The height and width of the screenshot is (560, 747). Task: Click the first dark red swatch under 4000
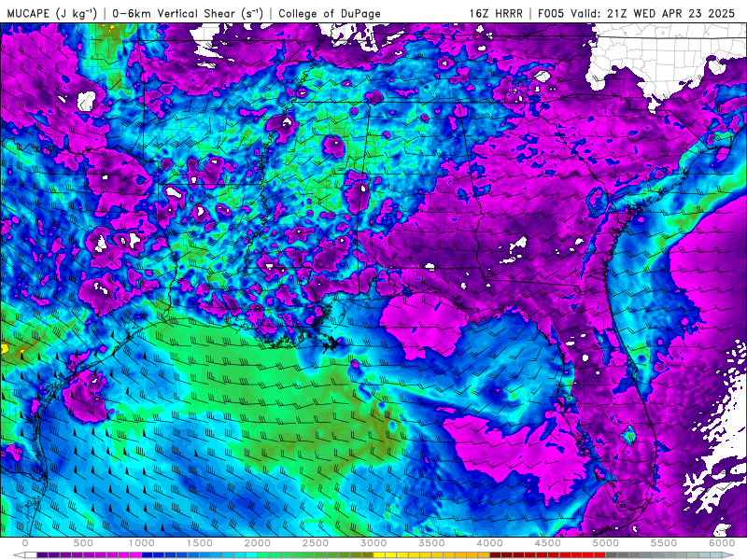pyautogui.click(x=496, y=554)
